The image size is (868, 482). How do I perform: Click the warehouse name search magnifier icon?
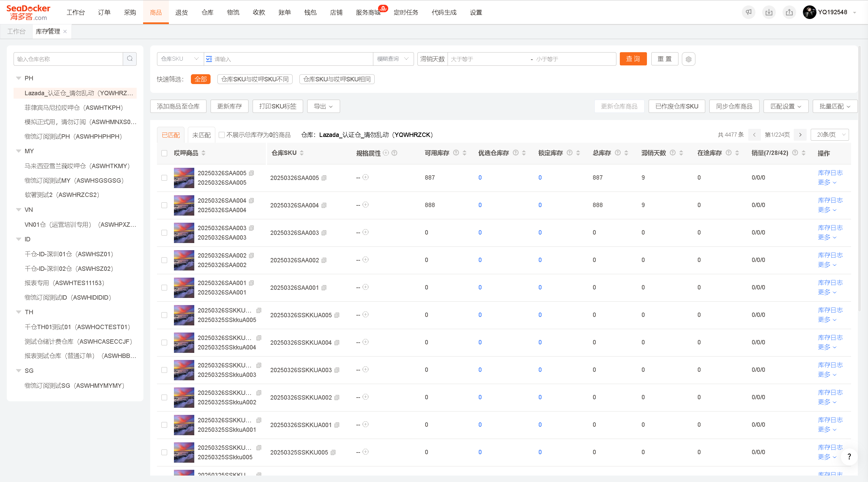(130, 59)
